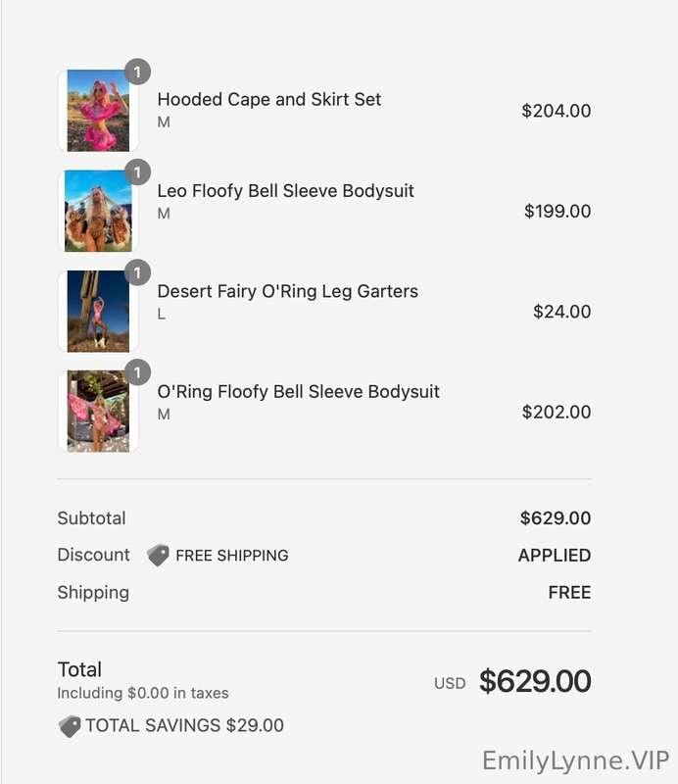Viewport: 678px width, 784px height.
Task: Click the Desert Fairy O'Ring Leg Garters title
Action: tap(287, 291)
